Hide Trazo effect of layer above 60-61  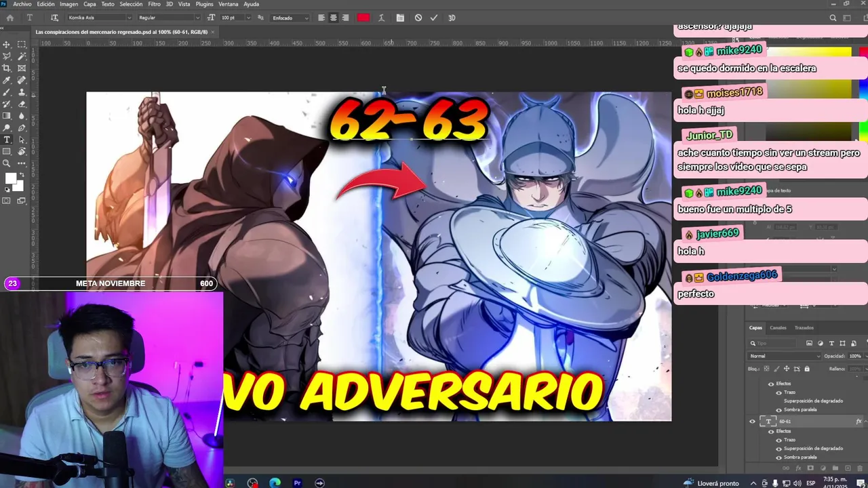(778, 392)
